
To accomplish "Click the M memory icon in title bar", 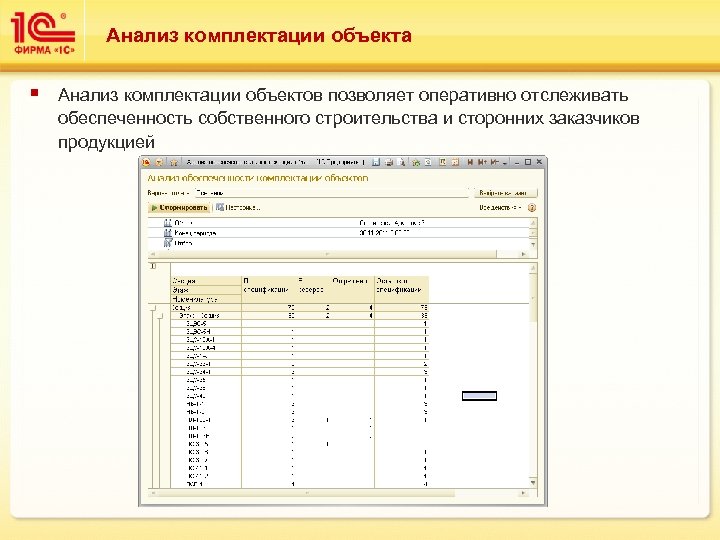I will tap(470, 162).
